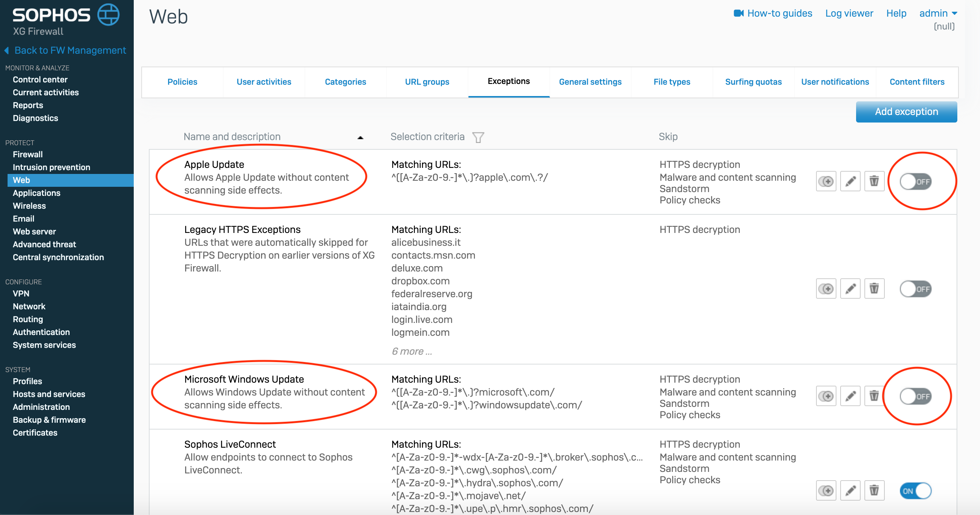Switch to the URL groups tab

coord(427,82)
